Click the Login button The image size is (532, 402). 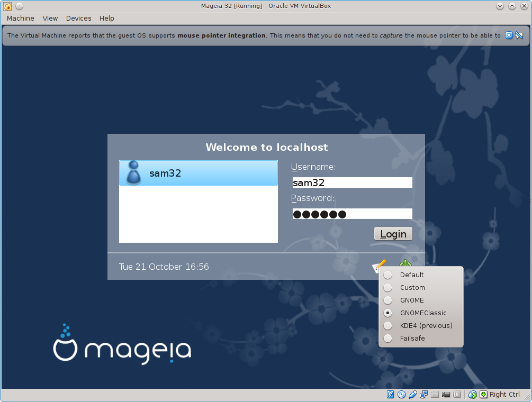pos(393,234)
